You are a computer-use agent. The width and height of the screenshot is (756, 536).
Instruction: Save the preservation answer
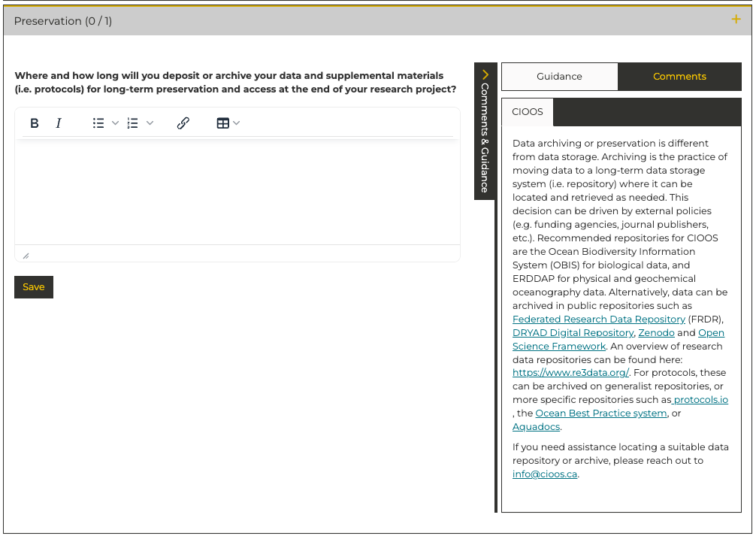(33, 286)
